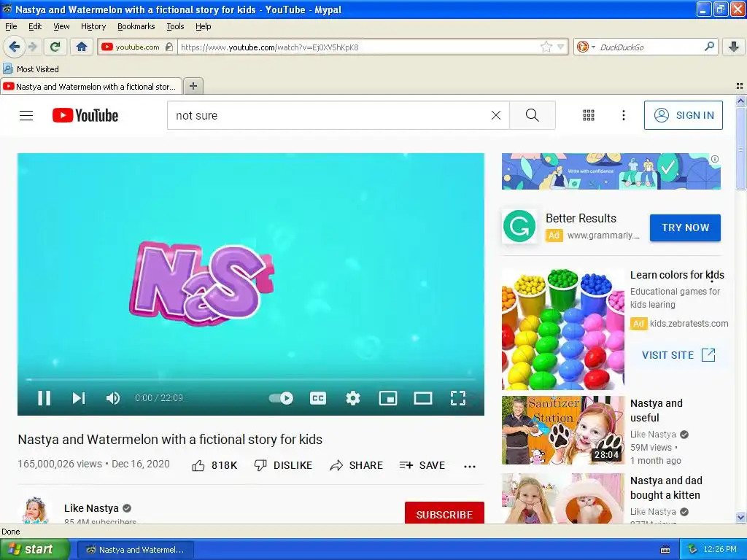Pause the video
Screen dimensions: 747x560
click(x=44, y=398)
